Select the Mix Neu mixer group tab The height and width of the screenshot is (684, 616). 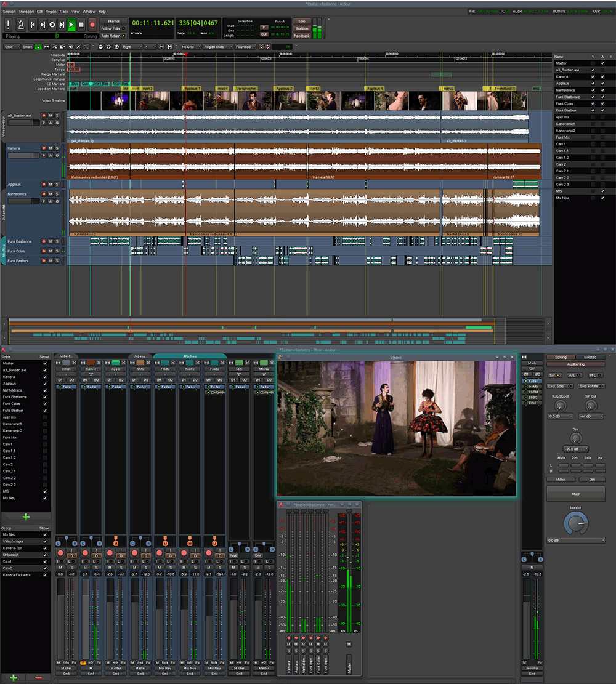click(189, 356)
